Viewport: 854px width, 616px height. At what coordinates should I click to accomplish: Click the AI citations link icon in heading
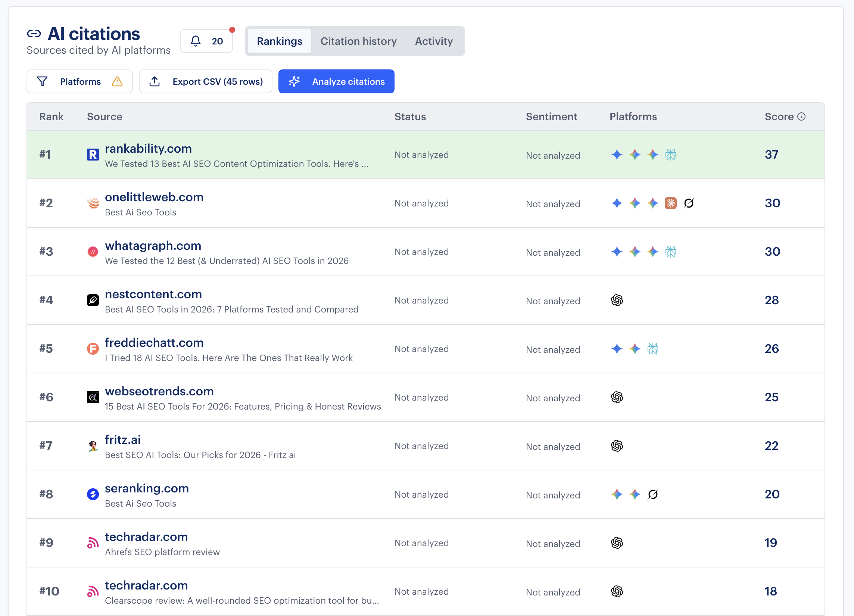click(34, 34)
